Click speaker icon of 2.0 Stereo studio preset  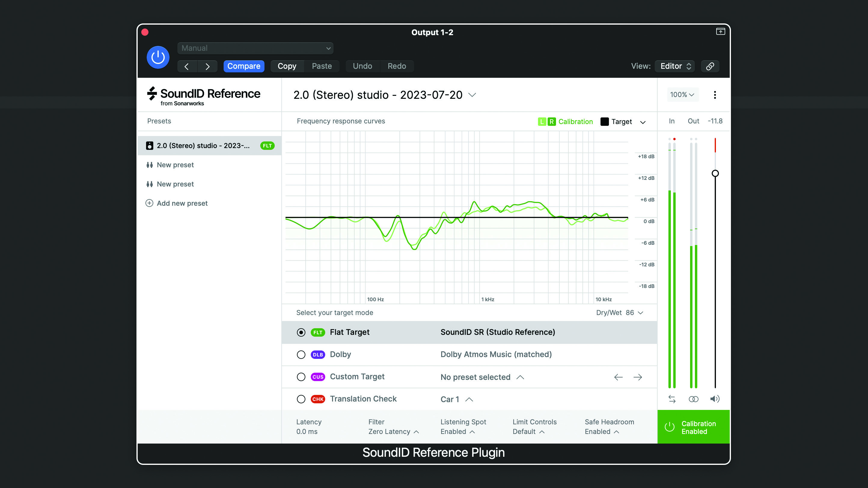point(149,145)
